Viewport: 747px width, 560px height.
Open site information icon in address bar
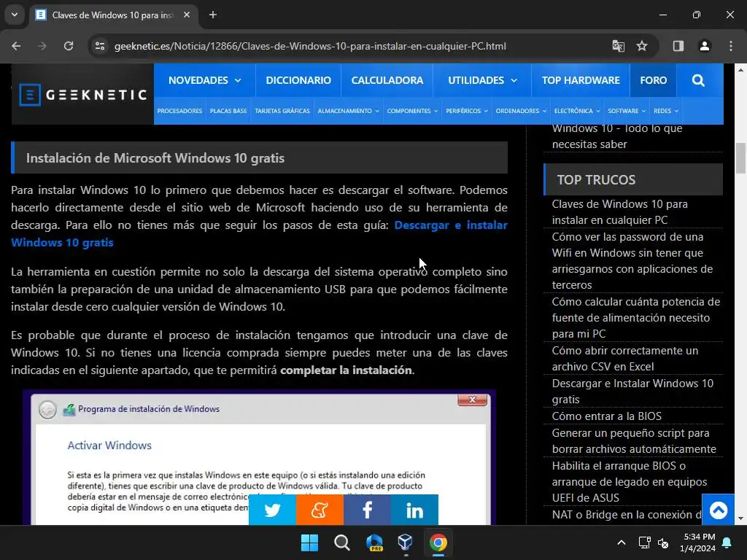point(100,46)
